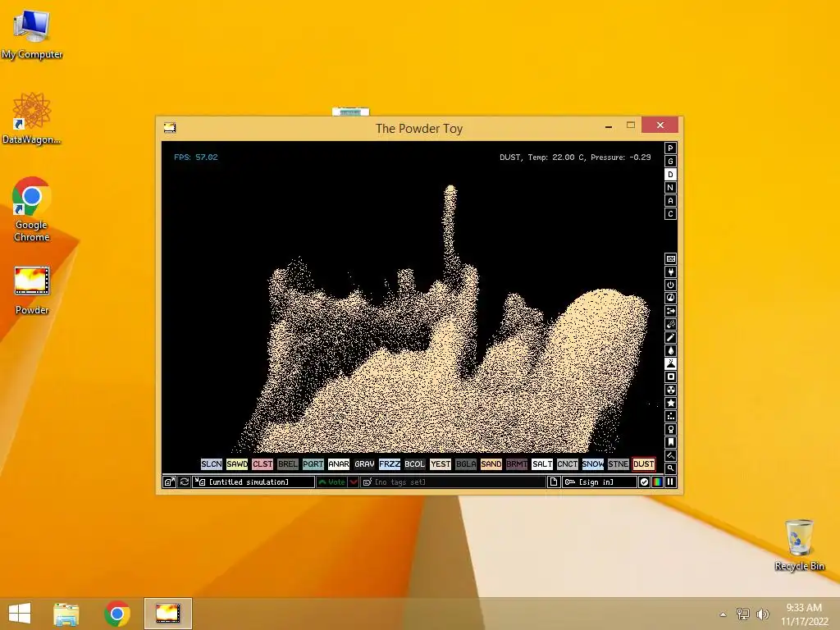Select the PQRT element
The image size is (840, 630).
pos(313,464)
